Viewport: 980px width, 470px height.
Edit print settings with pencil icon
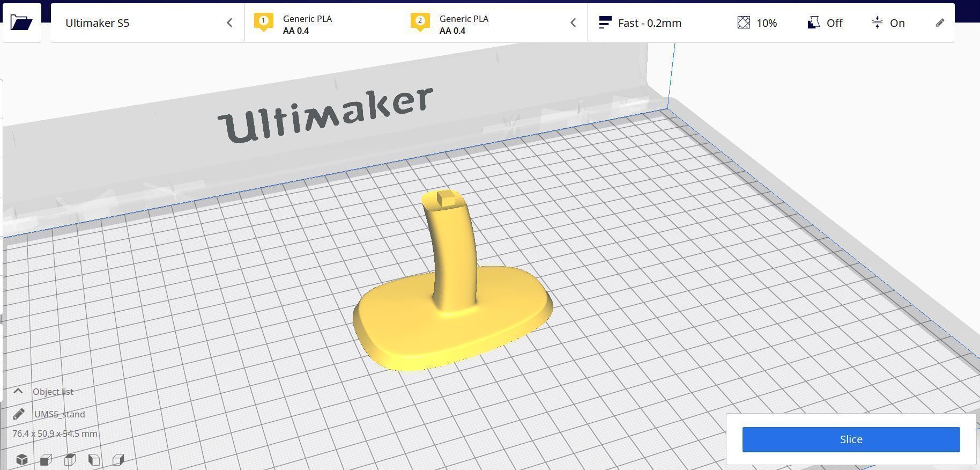click(940, 23)
